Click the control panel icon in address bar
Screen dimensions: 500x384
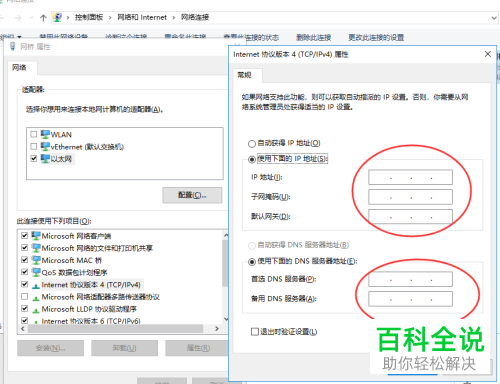(58, 17)
